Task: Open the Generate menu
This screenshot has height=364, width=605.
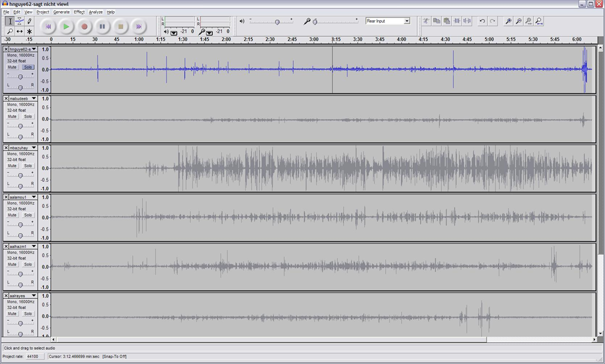Action: 61,12
